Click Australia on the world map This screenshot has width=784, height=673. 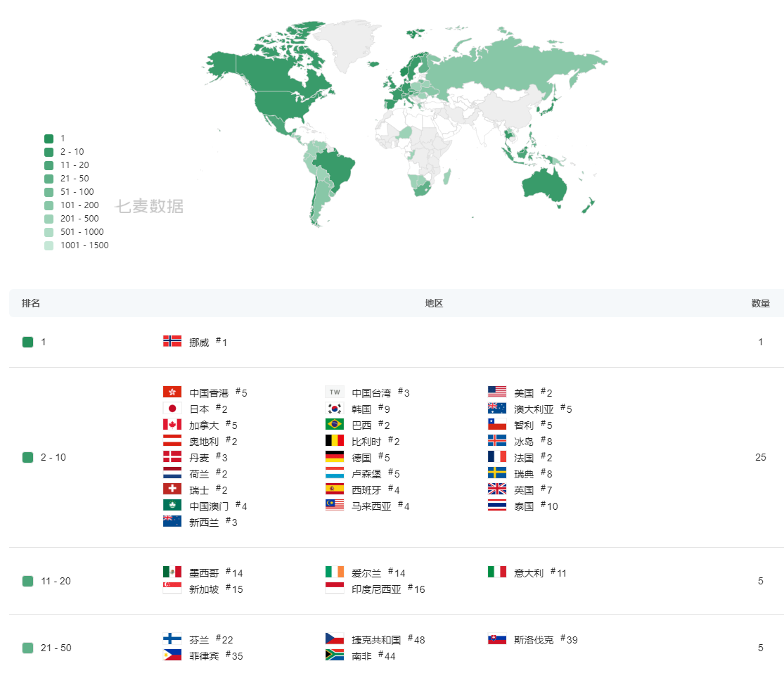coord(544,185)
